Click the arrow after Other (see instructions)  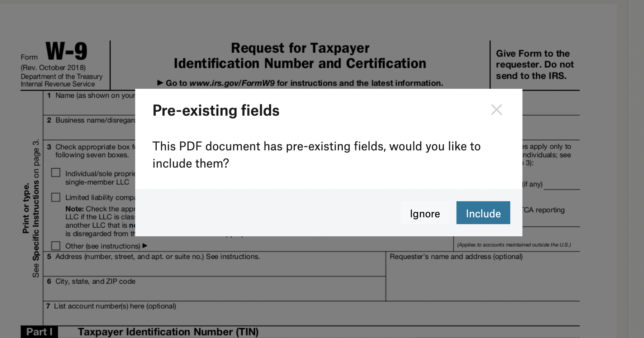click(145, 246)
